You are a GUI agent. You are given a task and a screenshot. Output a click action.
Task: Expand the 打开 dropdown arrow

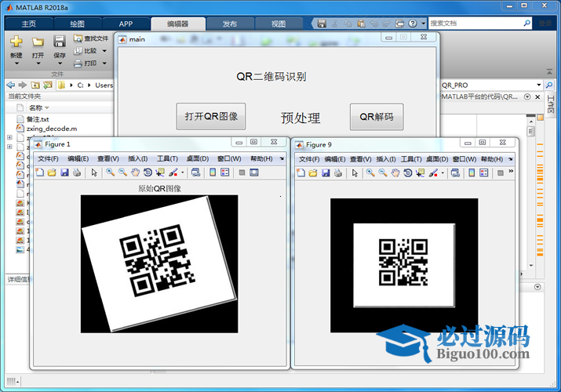pyautogui.click(x=38, y=64)
